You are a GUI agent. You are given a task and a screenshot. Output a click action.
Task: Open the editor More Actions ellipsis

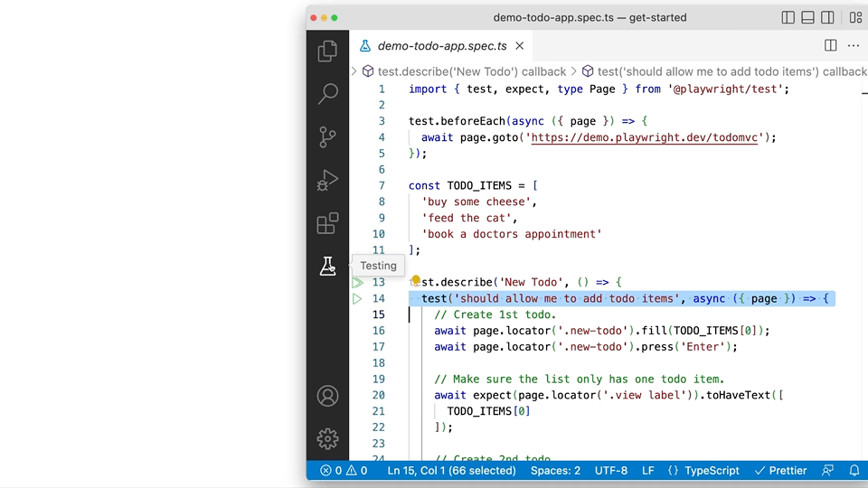click(x=853, y=45)
